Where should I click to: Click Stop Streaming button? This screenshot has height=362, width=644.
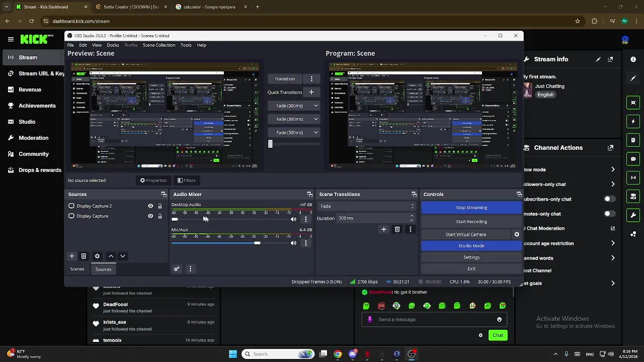point(471,208)
